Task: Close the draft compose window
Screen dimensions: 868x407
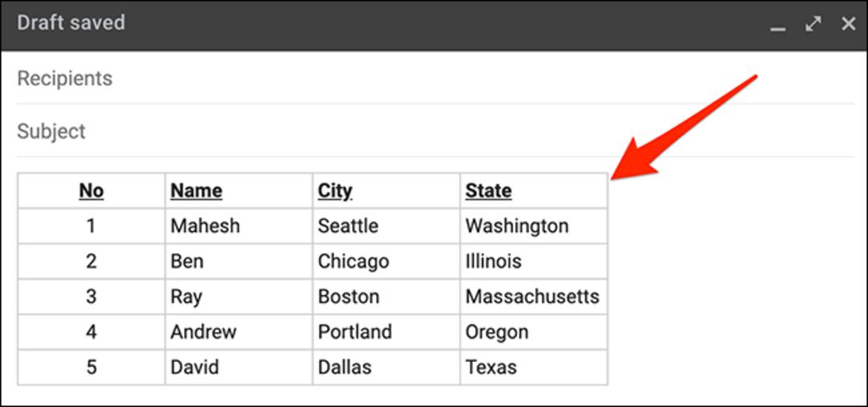Action: pyautogui.click(x=848, y=24)
